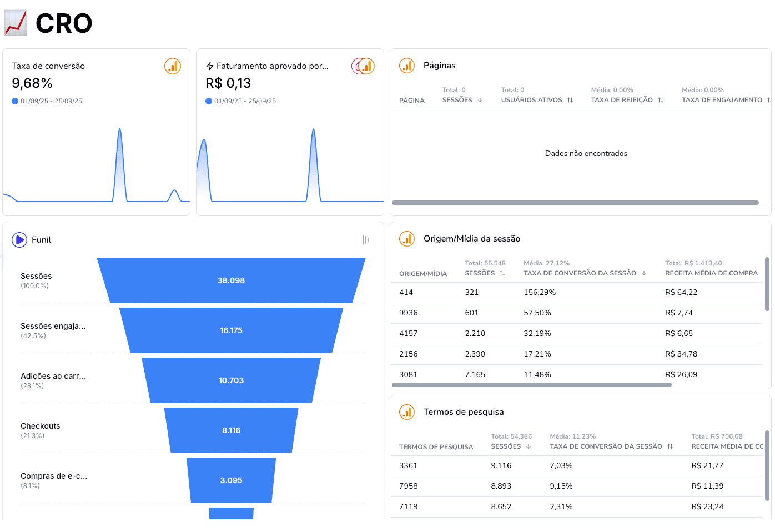Click the 32,19% conversion cell
The width and height of the screenshot is (775, 532).
[x=537, y=334]
